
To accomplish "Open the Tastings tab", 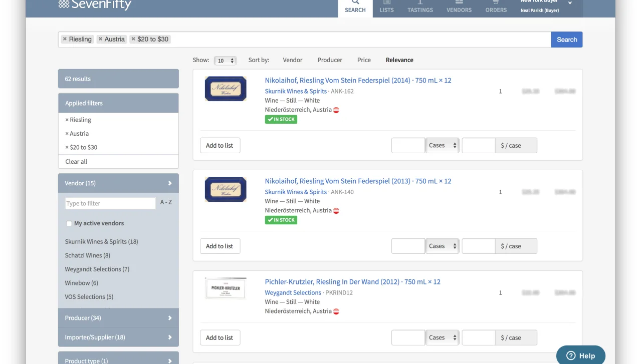I will pyautogui.click(x=420, y=7).
